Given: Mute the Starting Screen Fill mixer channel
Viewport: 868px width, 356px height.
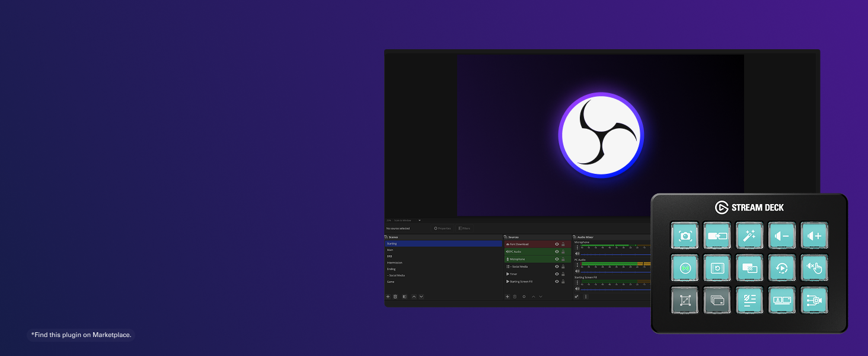Looking at the screenshot, I should [x=577, y=288].
